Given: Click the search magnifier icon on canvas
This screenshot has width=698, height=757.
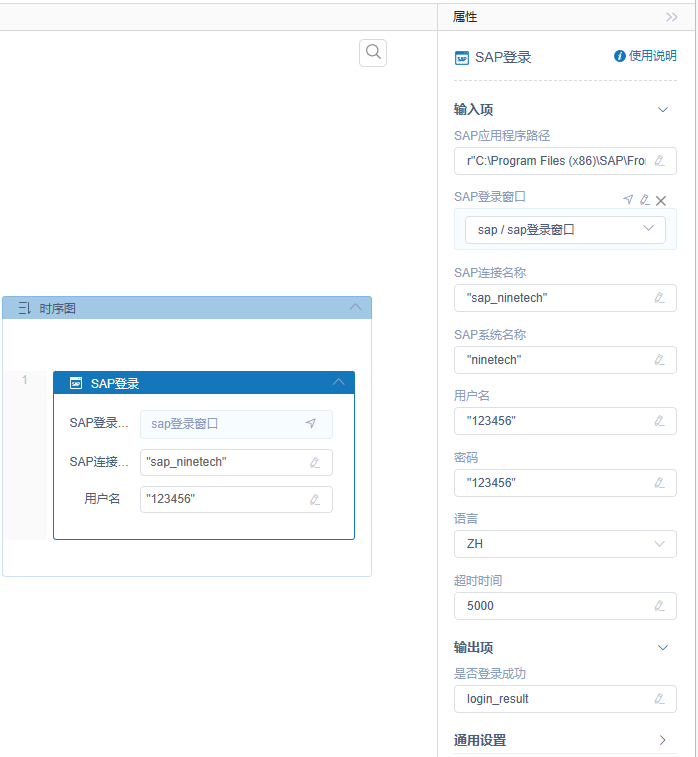Looking at the screenshot, I should (x=373, y=53).
